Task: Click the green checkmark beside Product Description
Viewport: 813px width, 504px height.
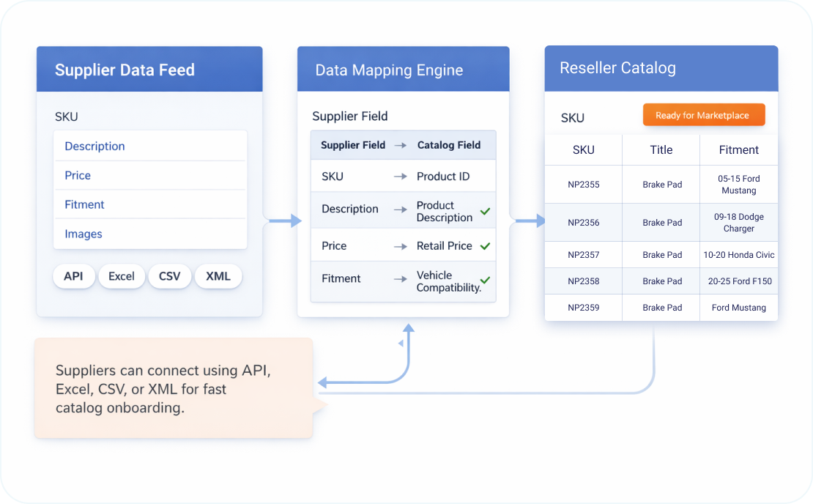Action: pos(485,212)
